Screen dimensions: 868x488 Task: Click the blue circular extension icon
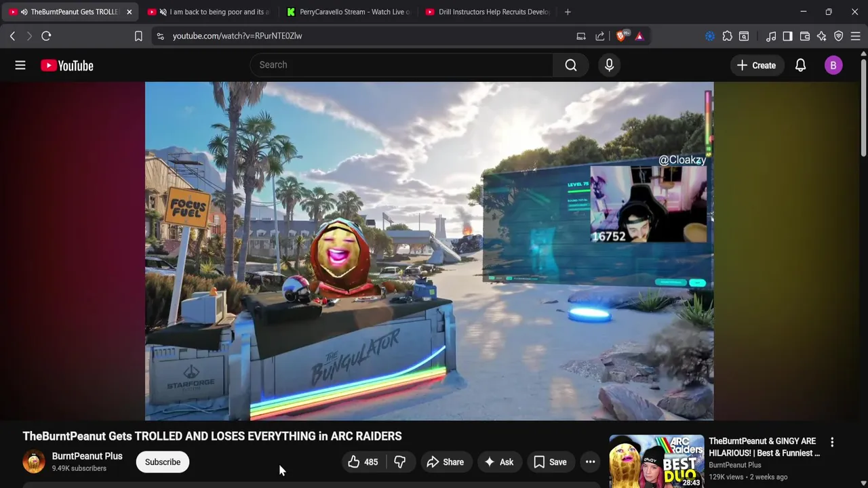pos(710,36)
